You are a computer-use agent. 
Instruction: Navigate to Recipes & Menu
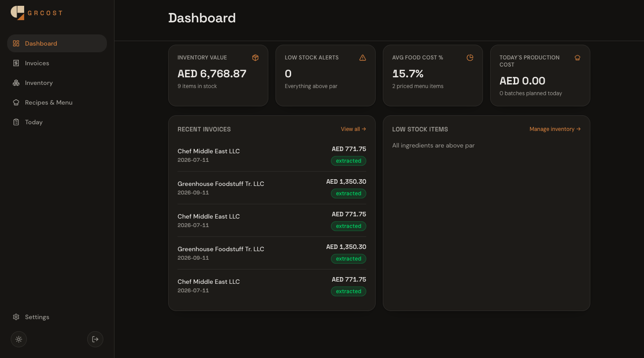[57, 102]
